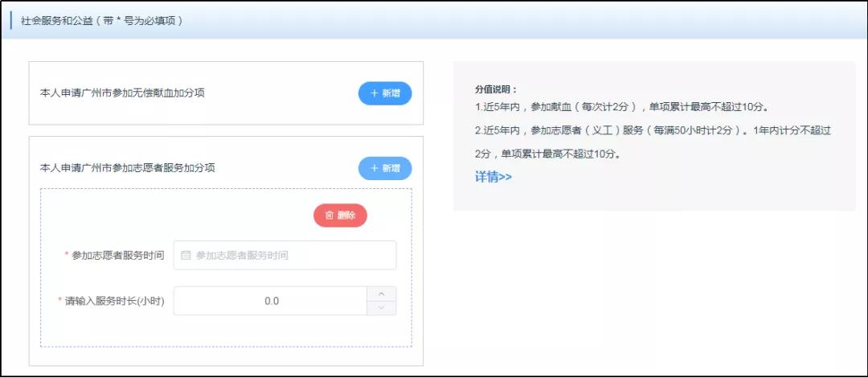Image resolution: width=868 pixels, height=378 pixels.
Task: Click the red 删除 button
Action: [x=340, y=215]
